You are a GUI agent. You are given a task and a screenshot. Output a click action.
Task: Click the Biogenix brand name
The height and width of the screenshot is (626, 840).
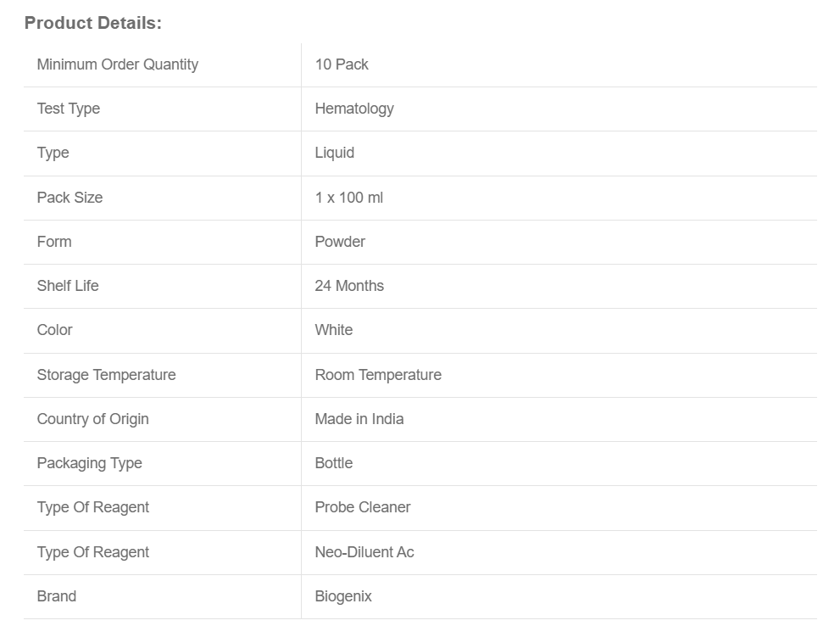[x=343, y=596]
